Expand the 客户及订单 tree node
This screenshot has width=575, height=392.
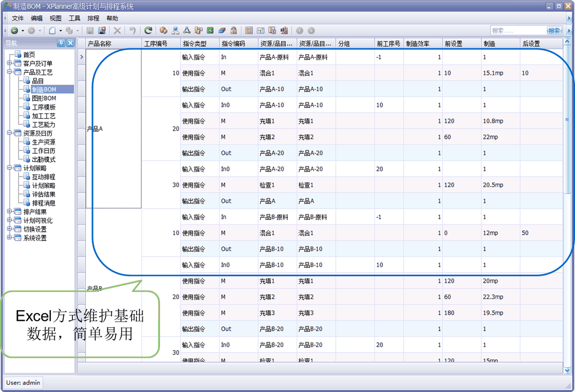point(10,63)
